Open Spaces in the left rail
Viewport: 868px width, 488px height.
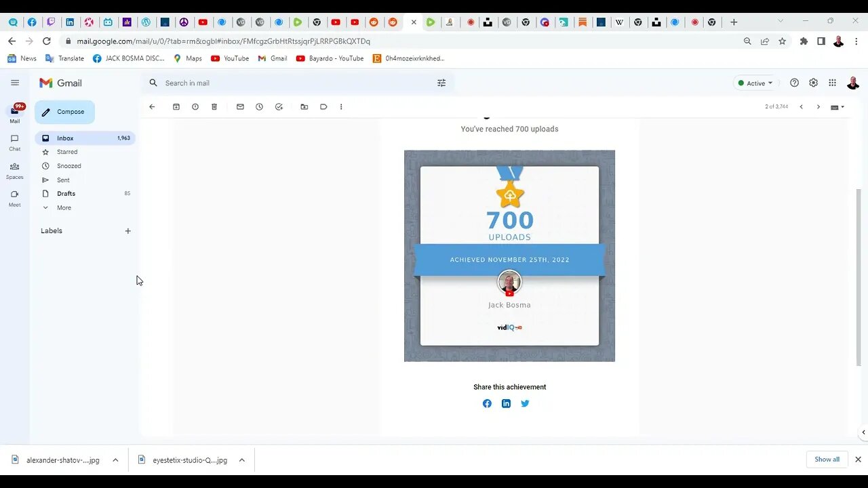point(14,170)
